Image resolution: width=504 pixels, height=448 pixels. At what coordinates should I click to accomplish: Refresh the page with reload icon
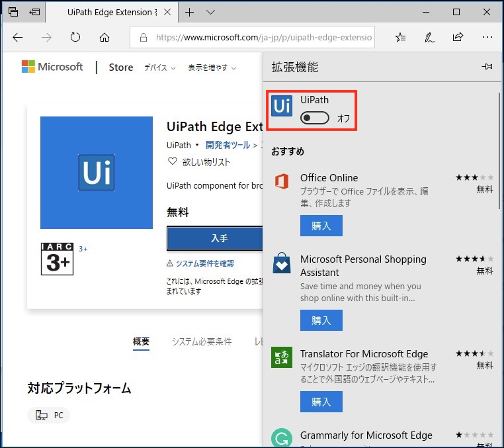click(75, 38)
